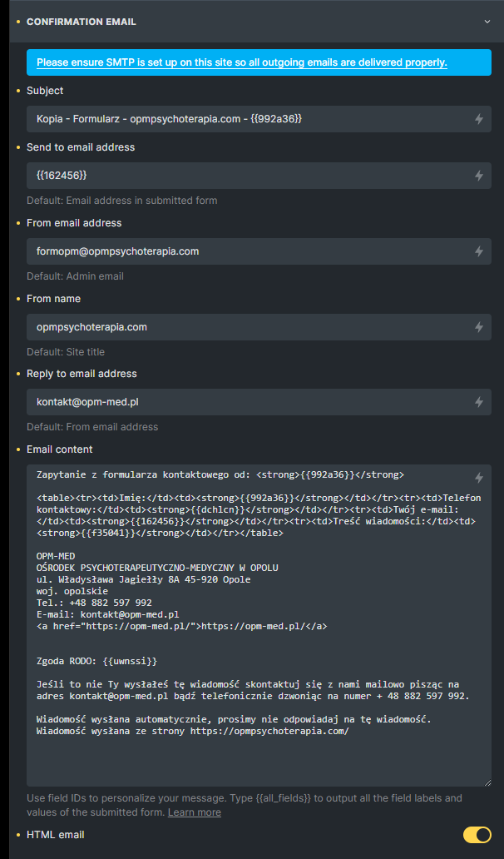This screenshot has width=504, height=859.
Task: Open the Learn more link
Action: [x=195, y=812]
